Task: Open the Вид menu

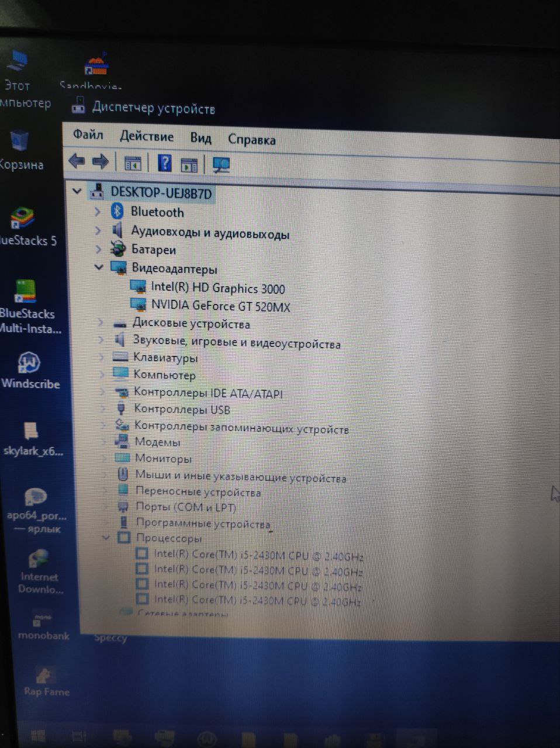Action: point(201,138)
